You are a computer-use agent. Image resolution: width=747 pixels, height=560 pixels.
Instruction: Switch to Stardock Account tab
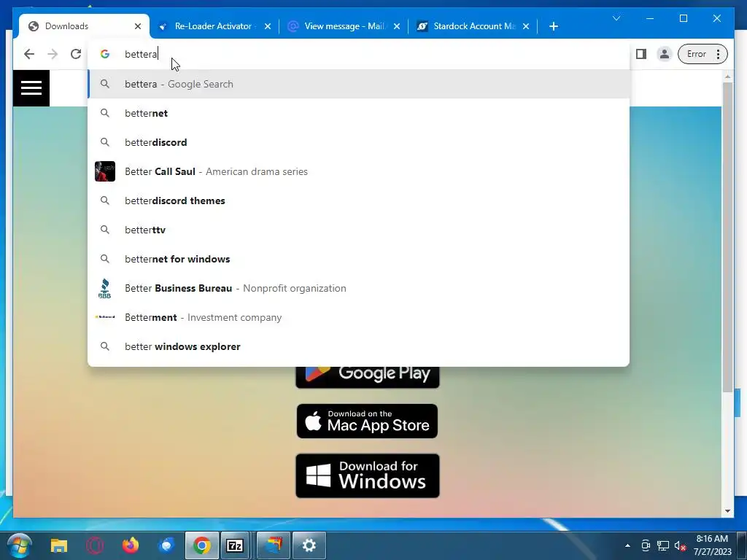click(x=473, y=26)
